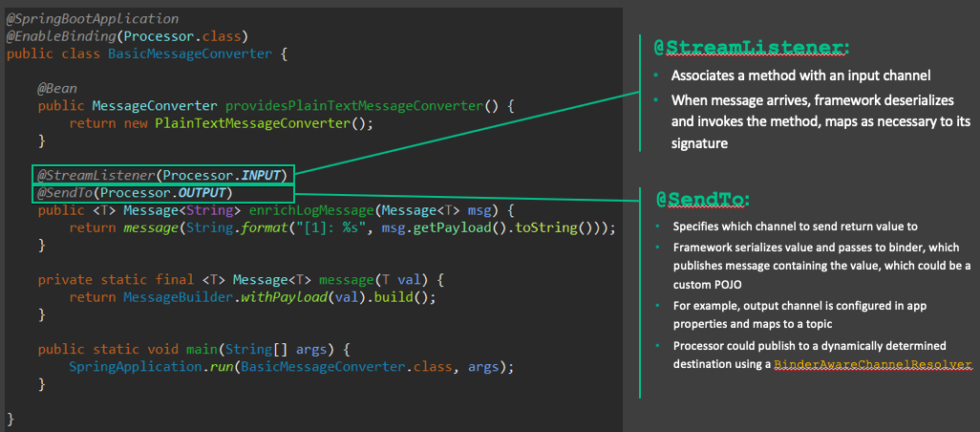Click 'Processor could publish to a dynamically determined' bullet
980x432 pixels.
822,356
